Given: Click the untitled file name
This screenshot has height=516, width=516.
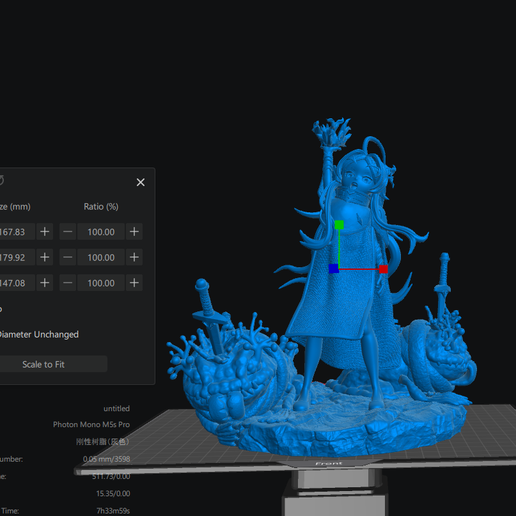Looking at the screenshot, I should [116, 408].
